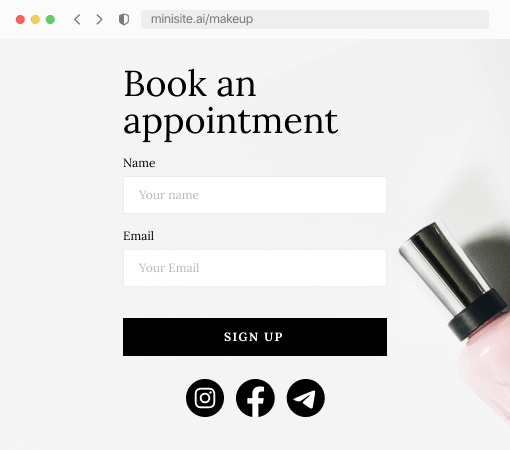Maximize the window using the green dot

[50, 19]
